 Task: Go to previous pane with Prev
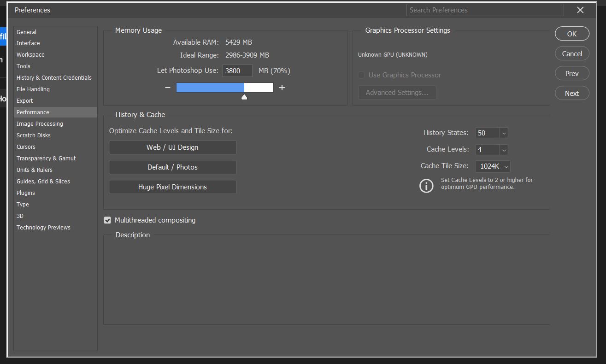click(x=572, y=73)
